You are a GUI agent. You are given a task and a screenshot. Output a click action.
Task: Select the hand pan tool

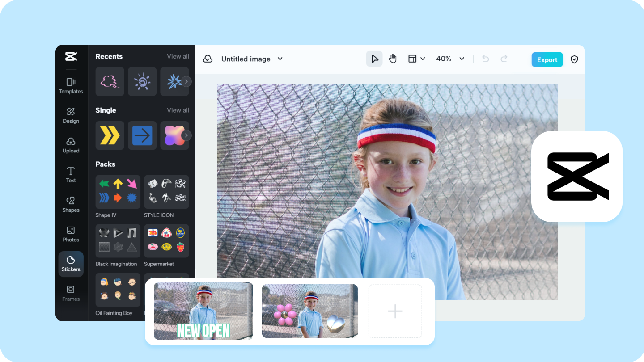pyautogui.click(x=393, y=59)
